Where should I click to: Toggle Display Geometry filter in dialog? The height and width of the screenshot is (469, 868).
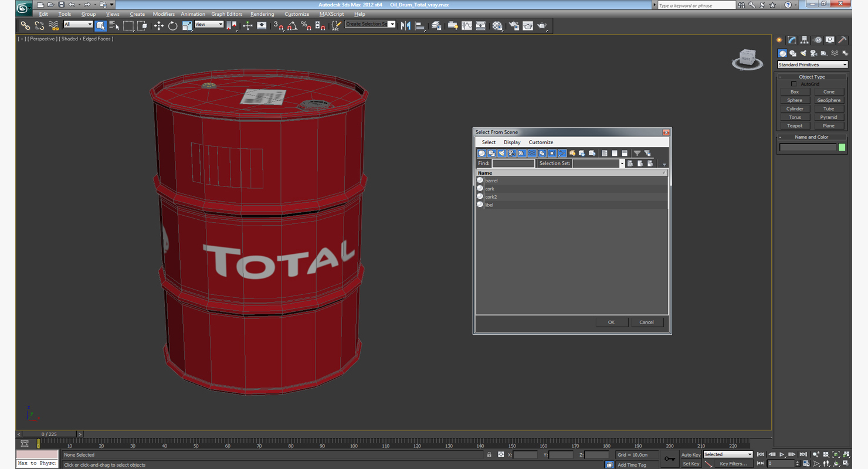pyautogui.click(x=482, y=154)
